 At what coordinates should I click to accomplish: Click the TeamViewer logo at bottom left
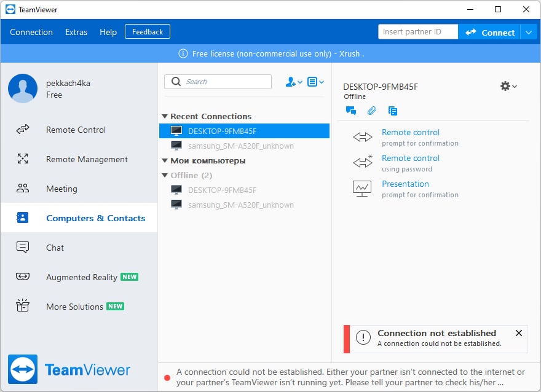[69, 369]
